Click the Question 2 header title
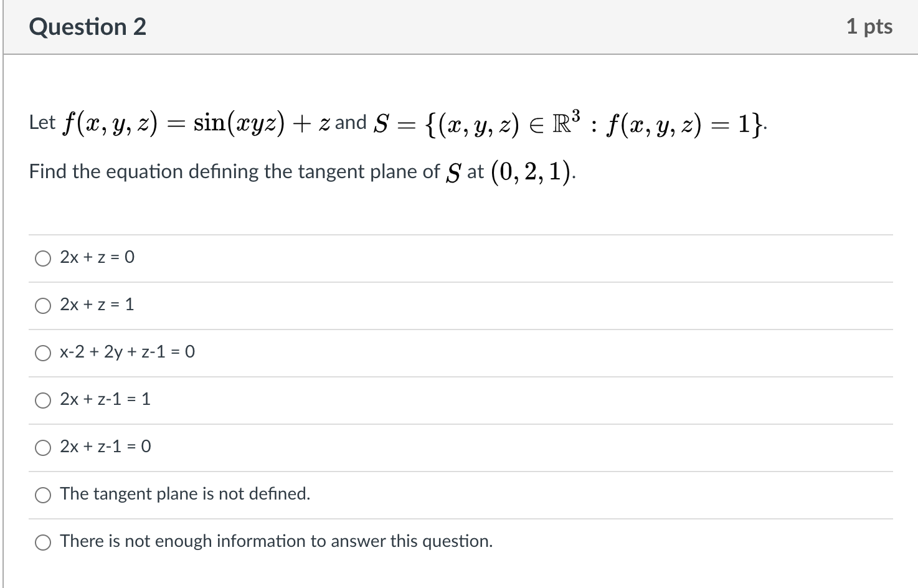Image resolution: width=918 pixels, height=588 pixels. (88, 27)
